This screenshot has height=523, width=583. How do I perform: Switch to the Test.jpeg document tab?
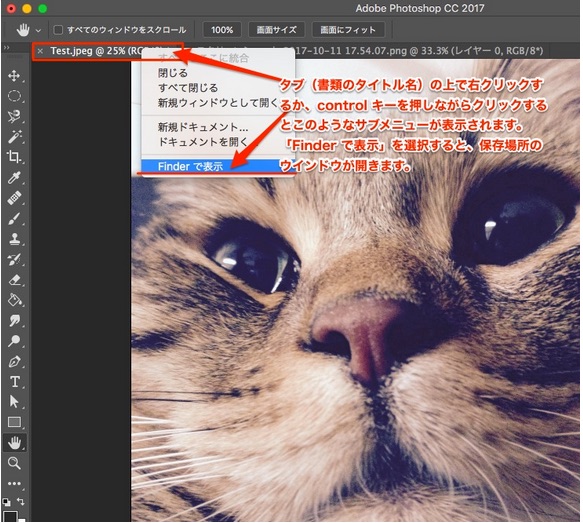(x=108, y=51)
